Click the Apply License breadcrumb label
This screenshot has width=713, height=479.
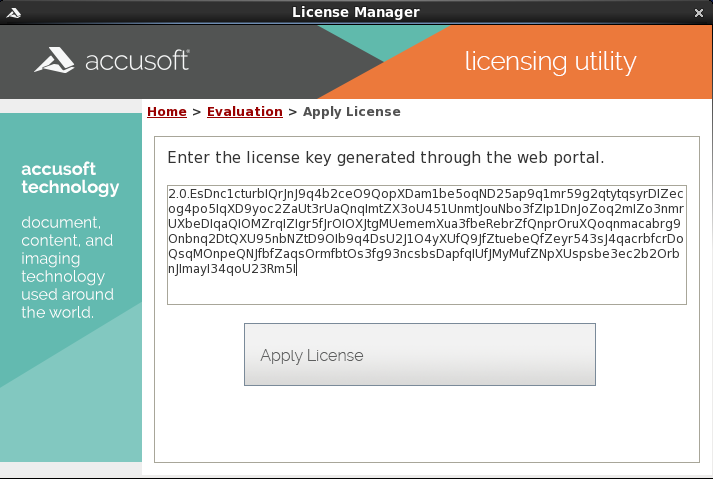351,111
